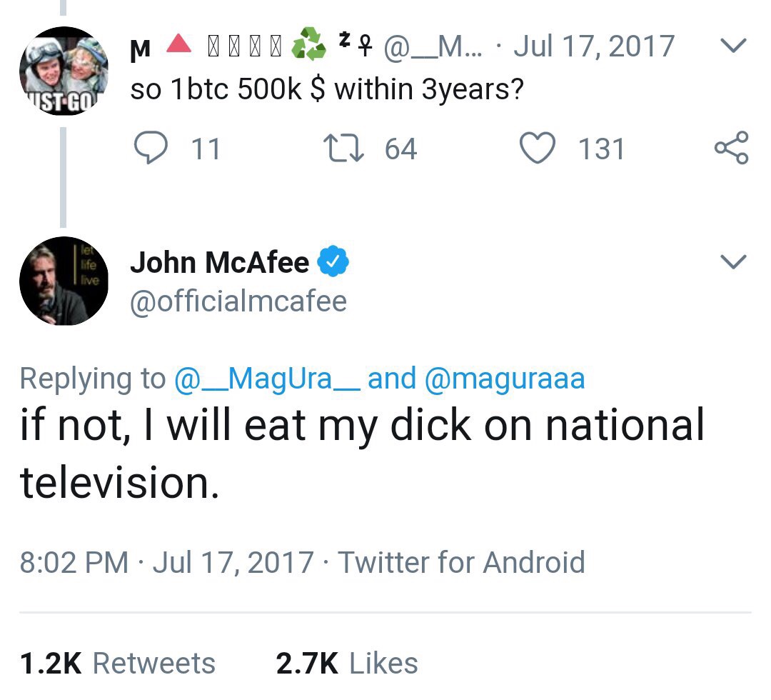Open the @__MagUra__ mention link
This screenshot has width=771, height=700.
266,378
